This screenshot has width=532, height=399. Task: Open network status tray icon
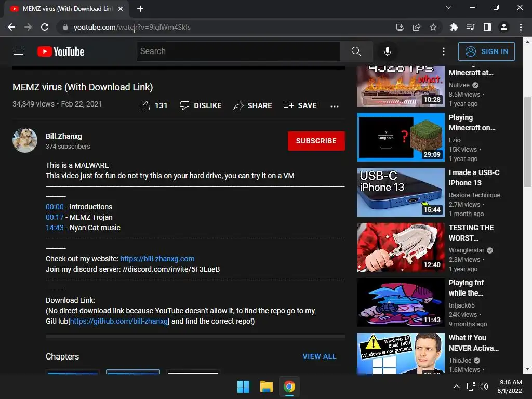471,387
